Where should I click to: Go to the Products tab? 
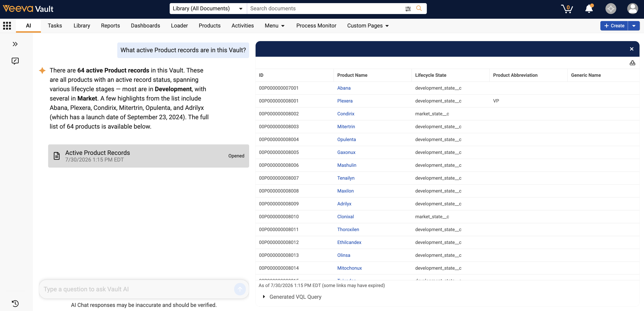(x=209, y=26)
